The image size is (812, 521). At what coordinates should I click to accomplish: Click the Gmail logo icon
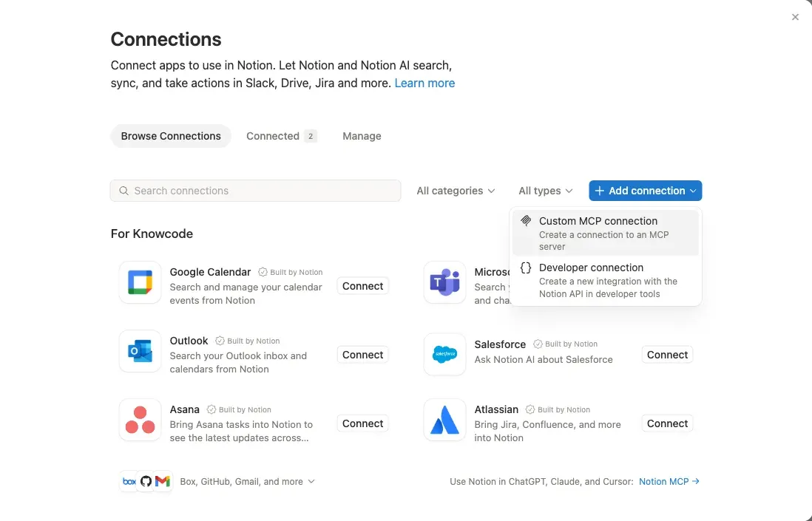[x=163, y=481]
